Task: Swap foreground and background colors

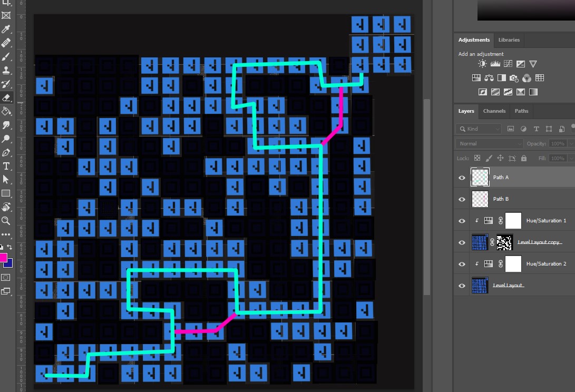Action: tap(10, 247)
